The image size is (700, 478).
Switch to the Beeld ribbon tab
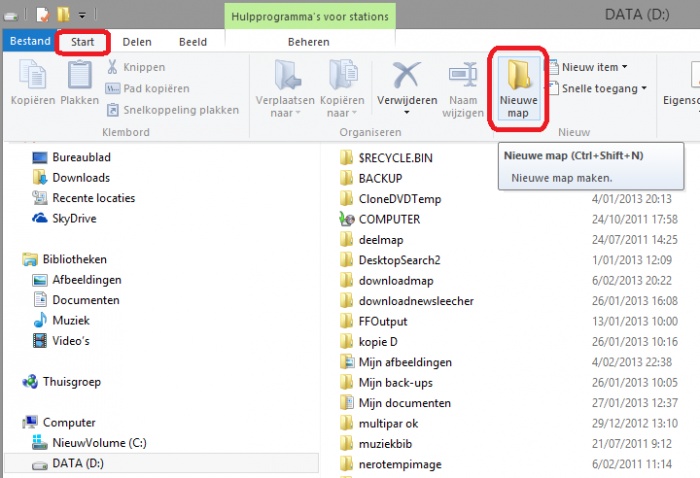pos(193,42)
